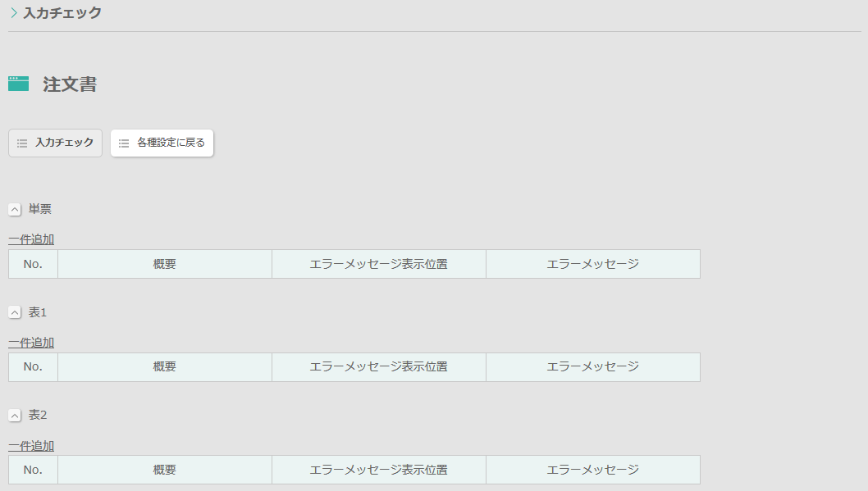The height and width of the screenshot is (491, 868).
Task: Click No. column header in 単票 table
Action: click(x=33, y=264)
